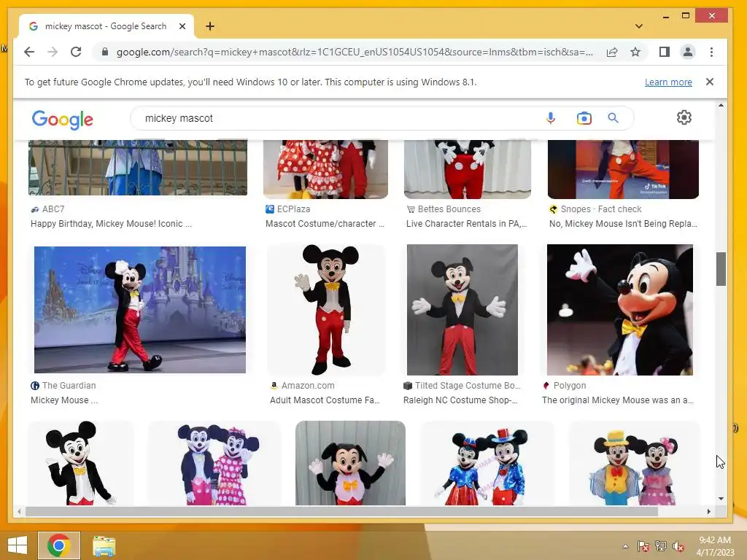Open the Amazon.com mascot costume image
This screenshot has height=560, width=747.
[x=326, y=309]
